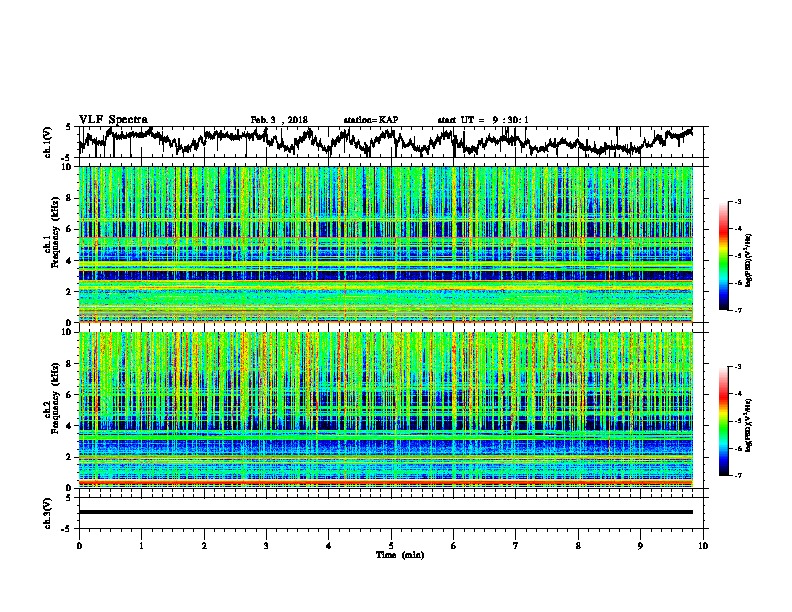
Task: Click the 5 tick on ch.1(V) axis
Action: [x=68, y=128]
